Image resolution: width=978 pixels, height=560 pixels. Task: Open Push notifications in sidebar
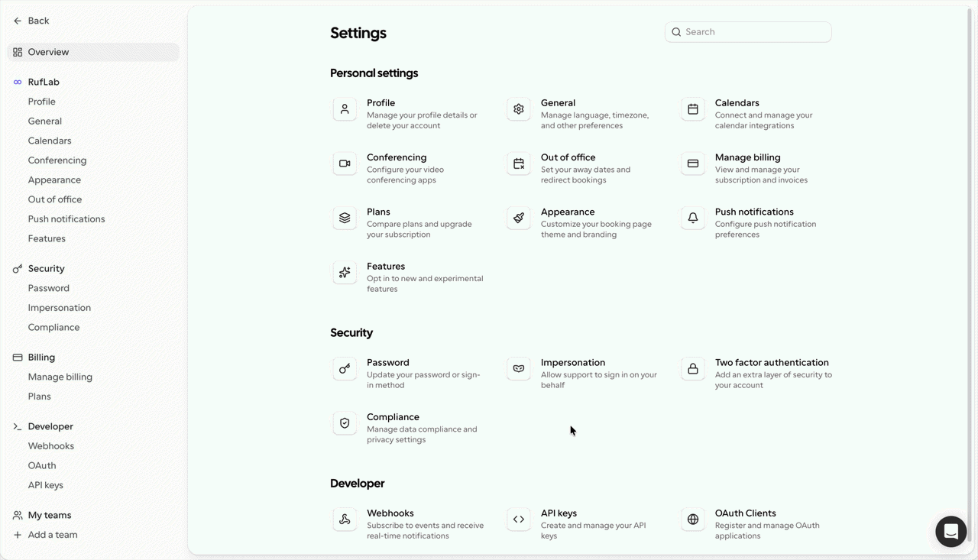tap(66, 219)
